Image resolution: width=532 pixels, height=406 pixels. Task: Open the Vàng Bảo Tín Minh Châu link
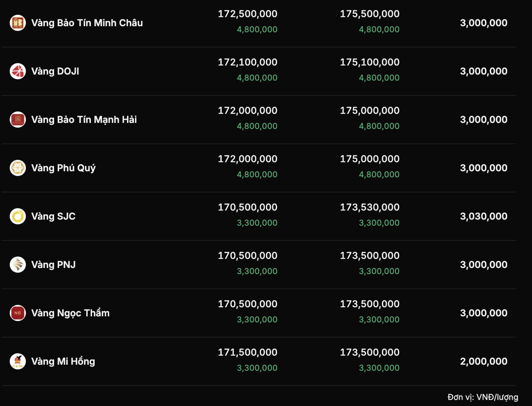pyautogui.click(x=87, y=23)
